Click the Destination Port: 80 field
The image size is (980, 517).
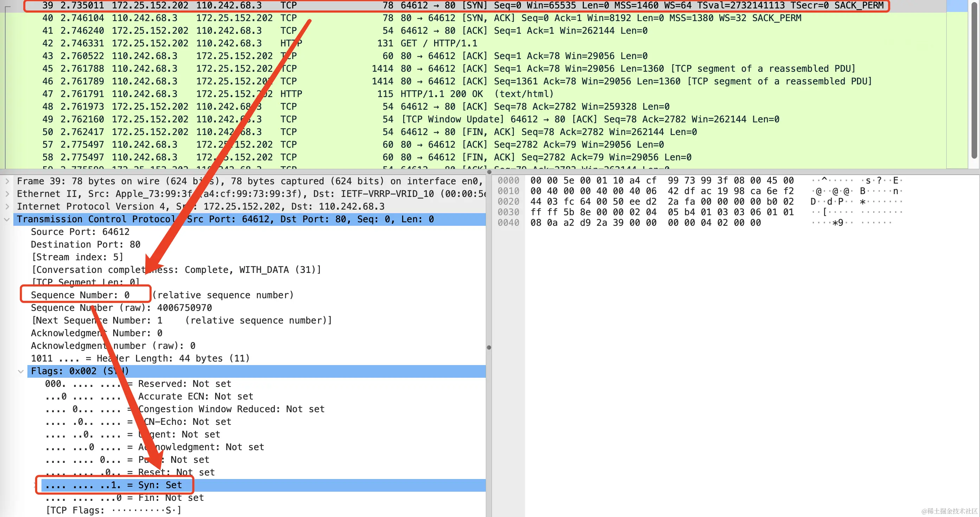[85, 244]
